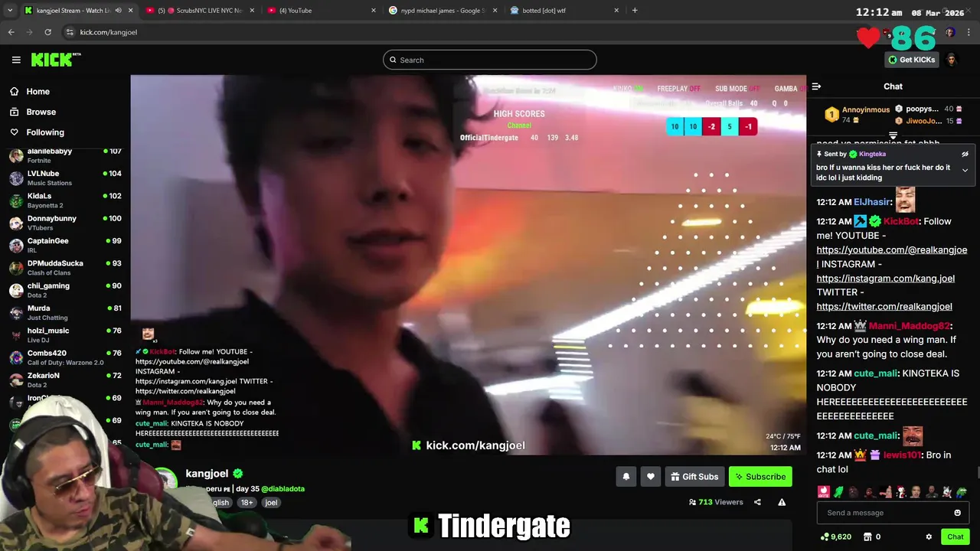Expand the pinned message chevron
The height and width of the screenshot is (551, 980).
click(x=965, y=171)
